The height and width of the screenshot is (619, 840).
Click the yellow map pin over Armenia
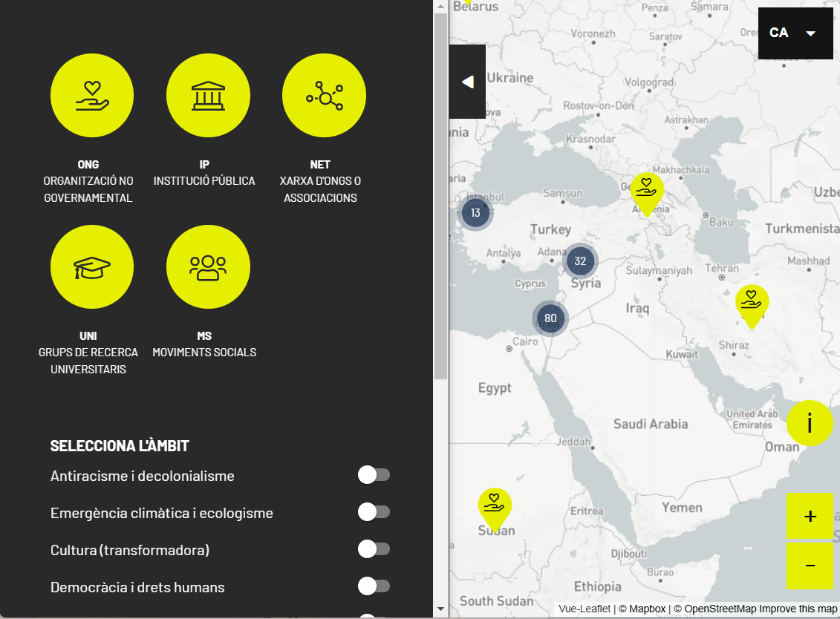646,191
